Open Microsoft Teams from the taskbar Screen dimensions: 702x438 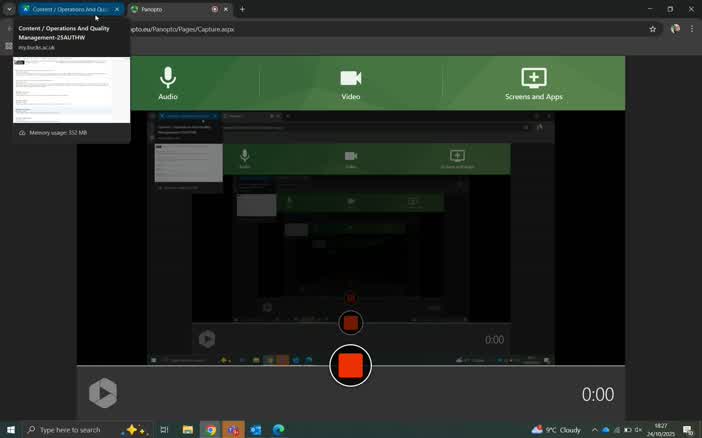[x=233, y=430]
